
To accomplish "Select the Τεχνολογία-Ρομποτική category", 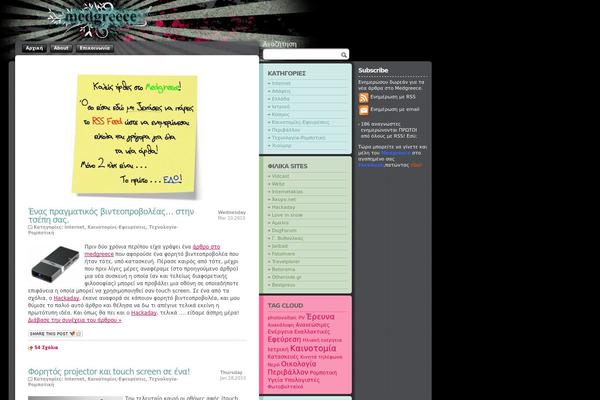I will tap(298, 138).
